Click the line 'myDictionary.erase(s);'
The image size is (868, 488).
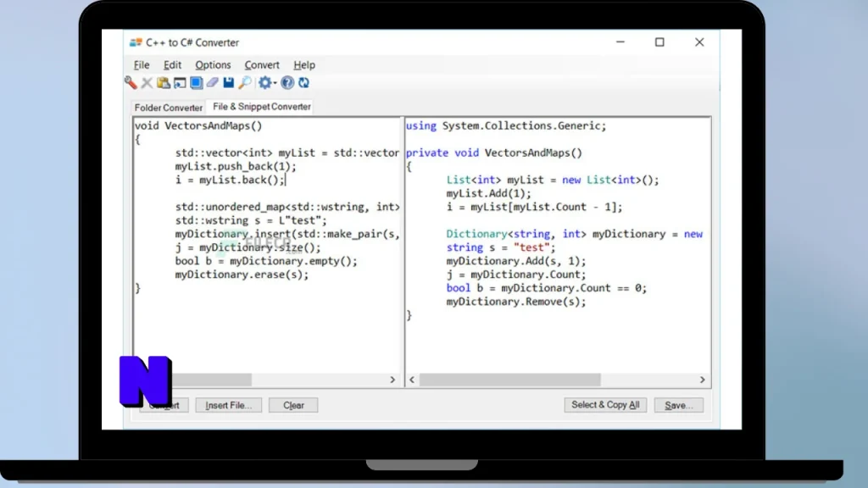click(242, 274)
